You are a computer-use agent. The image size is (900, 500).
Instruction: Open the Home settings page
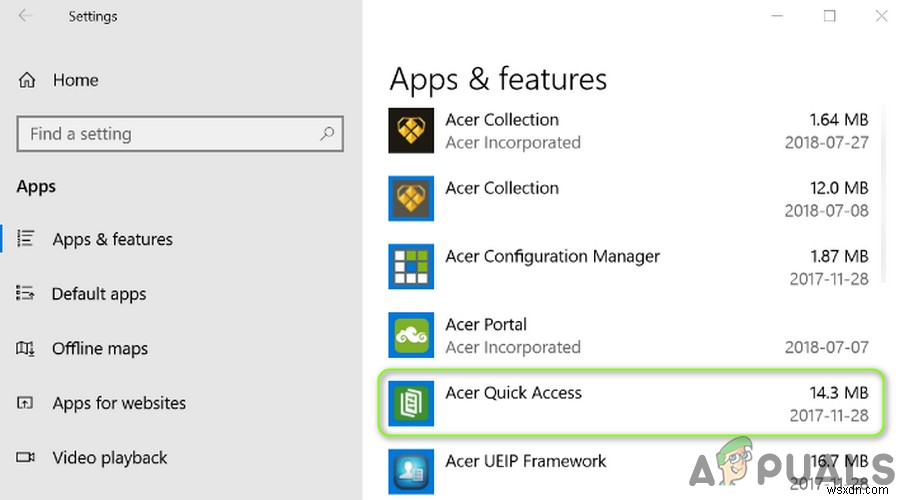[75, 80]
